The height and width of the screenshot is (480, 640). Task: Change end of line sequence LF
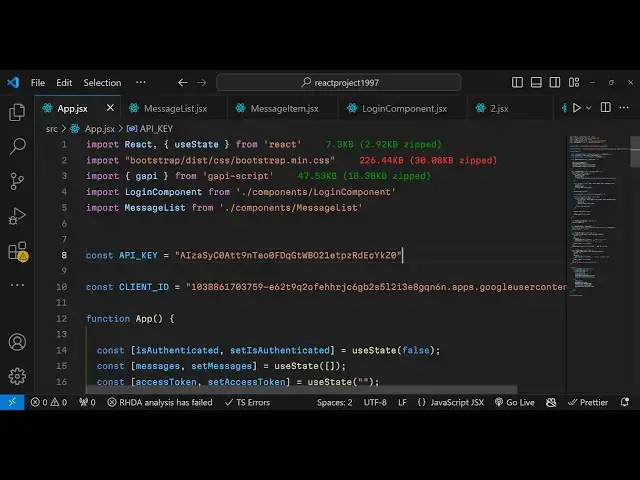coord(402,402)
